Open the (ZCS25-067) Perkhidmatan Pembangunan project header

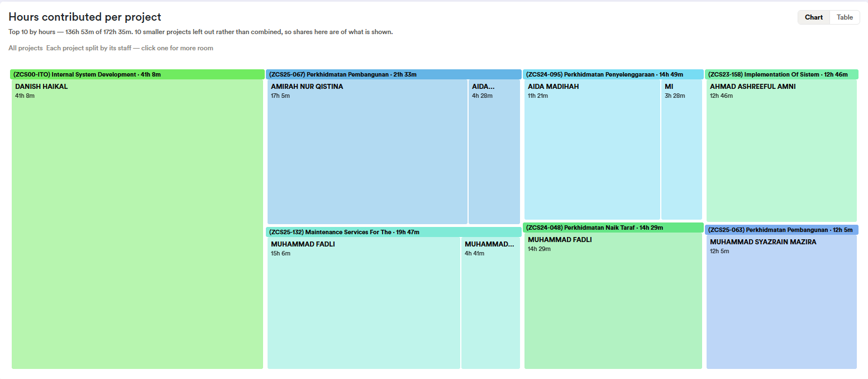pos(394,74)
